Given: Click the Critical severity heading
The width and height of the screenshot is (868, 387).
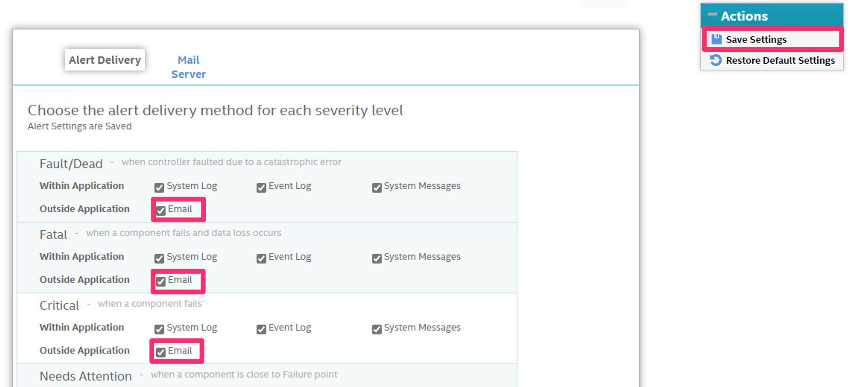Looking at the screenshot, I should 59,305.
